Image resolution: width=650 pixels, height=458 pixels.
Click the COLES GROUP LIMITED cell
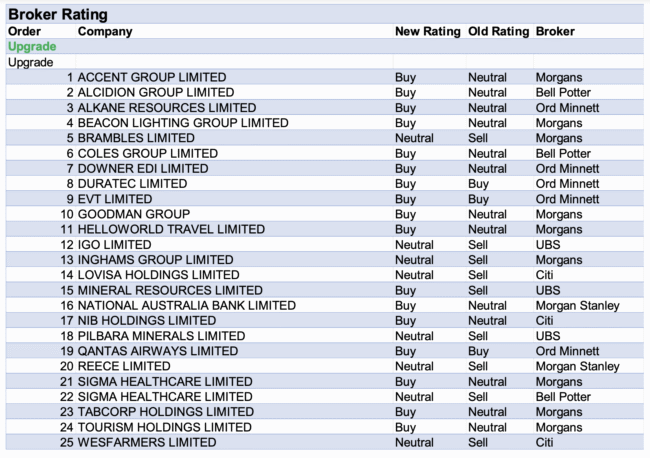pyautogui.click(x=148, y=154)
